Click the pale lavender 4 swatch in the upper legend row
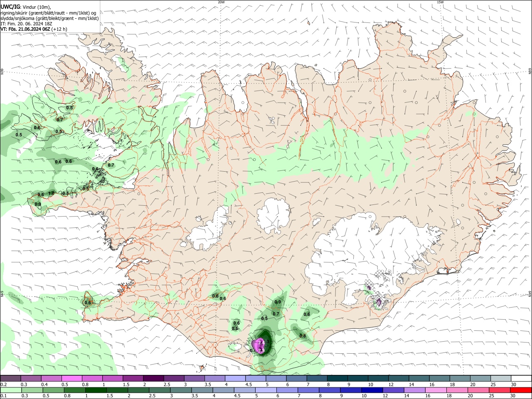The width and height of the screenshot is (532, 399). point(235,378)
